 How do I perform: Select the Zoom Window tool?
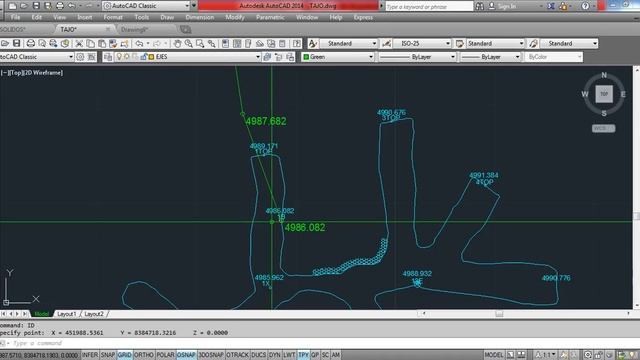[200, 43]
